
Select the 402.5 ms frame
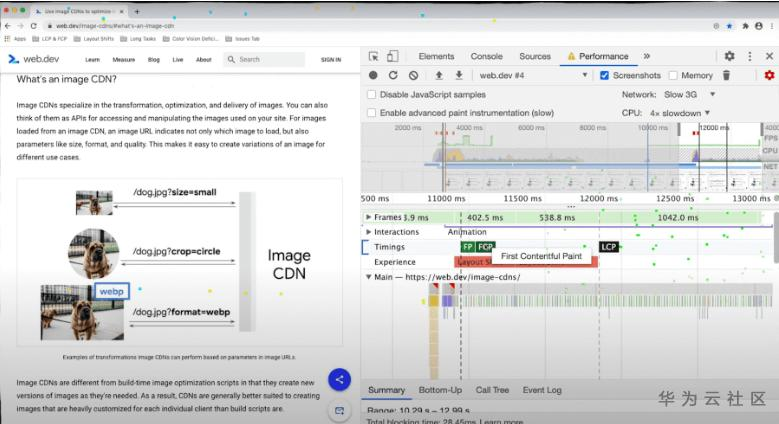(x=485, y=217)
